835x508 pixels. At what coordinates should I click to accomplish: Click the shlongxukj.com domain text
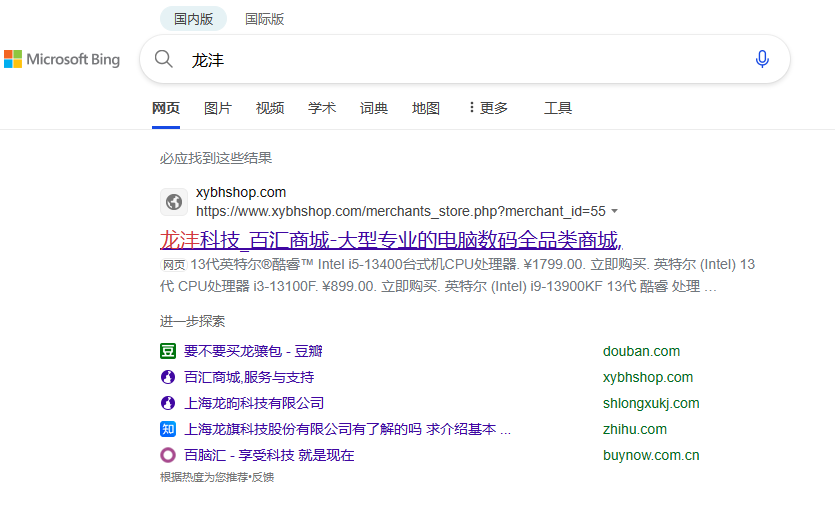pos(651,403)
